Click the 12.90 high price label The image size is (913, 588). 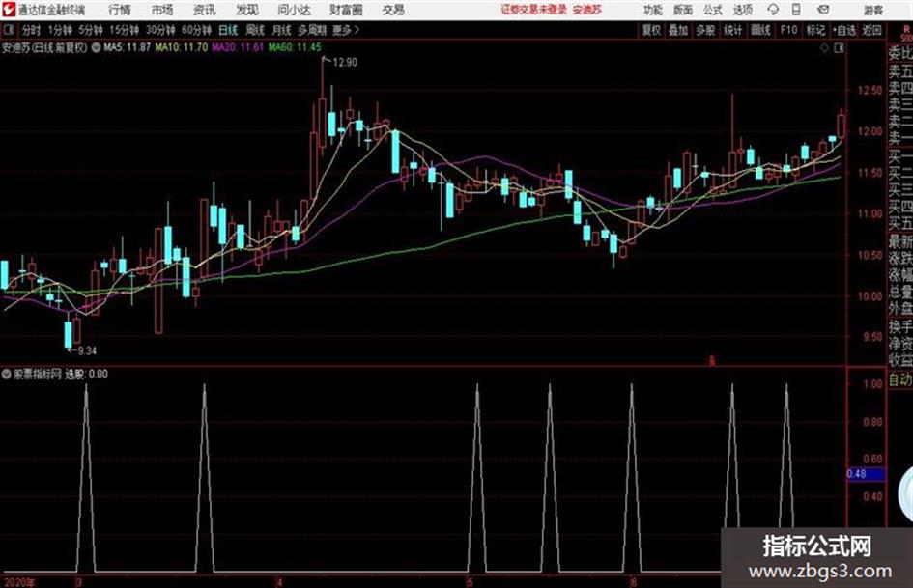[x=345, y=63]
